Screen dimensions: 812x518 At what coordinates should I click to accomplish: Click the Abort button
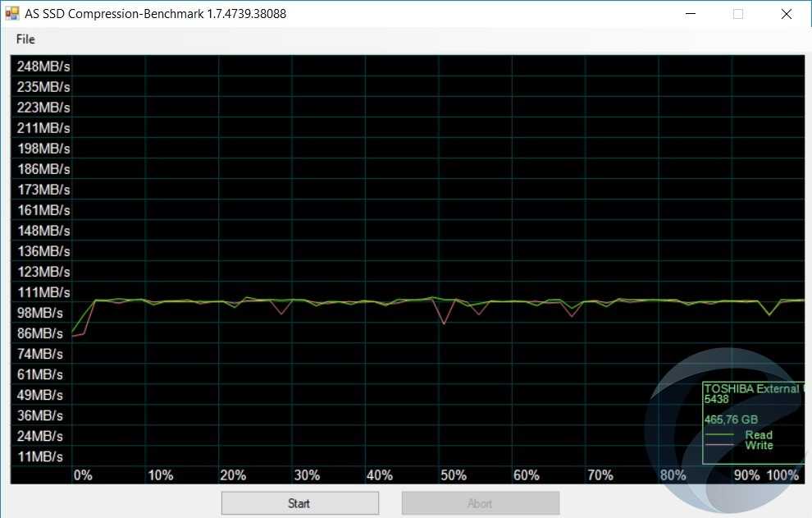coord(480,503)
